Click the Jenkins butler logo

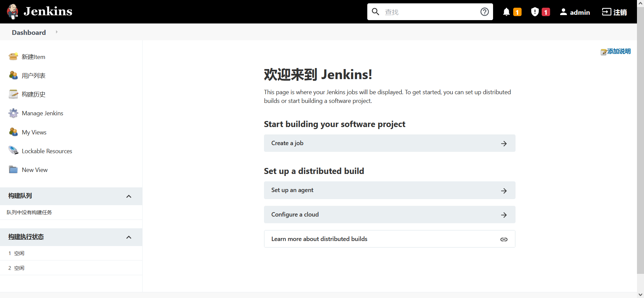(x=13, y=12)
